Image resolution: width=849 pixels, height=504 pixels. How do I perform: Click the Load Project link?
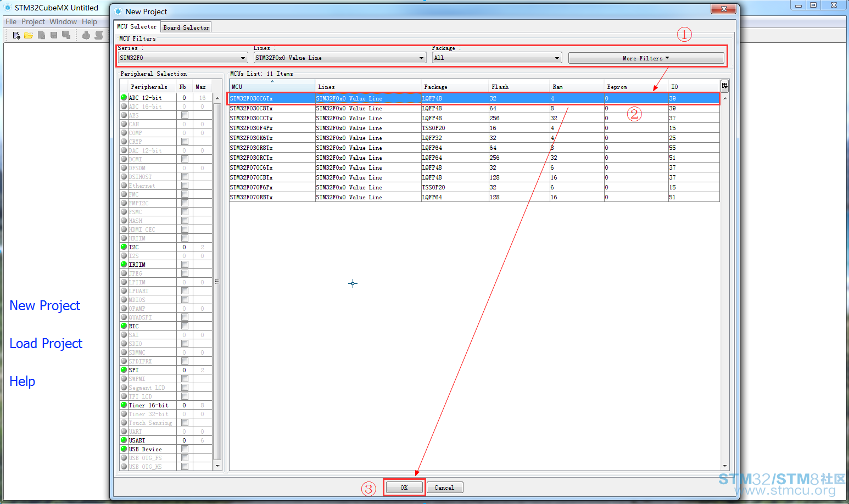point(46,344)
